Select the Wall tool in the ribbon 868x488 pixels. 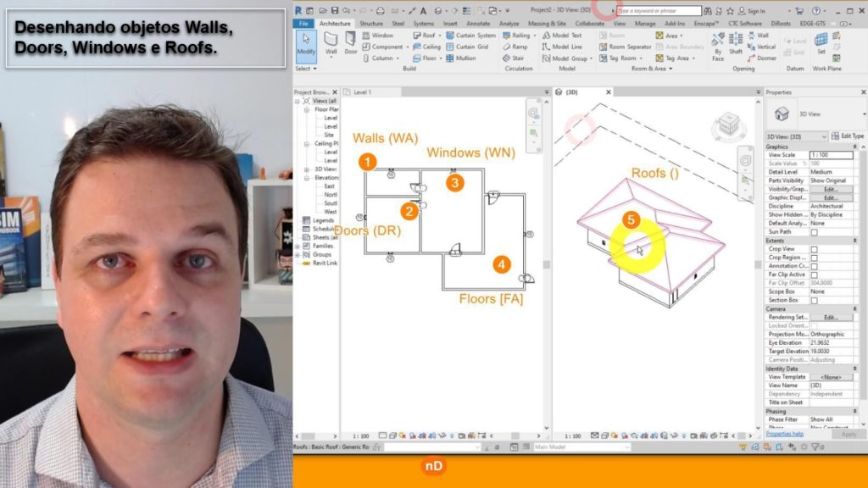(331, 43)
